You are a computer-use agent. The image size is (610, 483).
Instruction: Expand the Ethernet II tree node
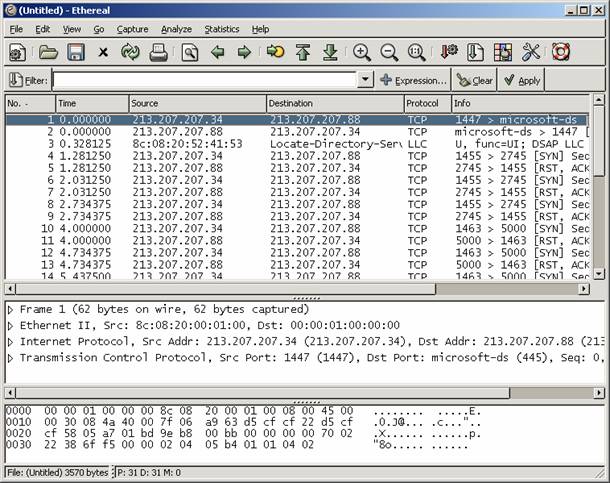11,326
